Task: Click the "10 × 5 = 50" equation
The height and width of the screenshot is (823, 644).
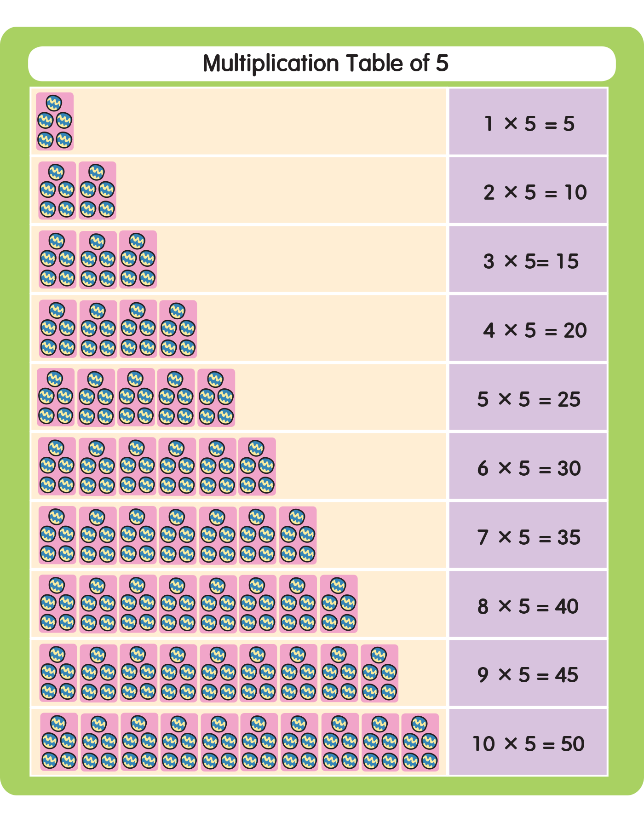Action: coord(529,744)
